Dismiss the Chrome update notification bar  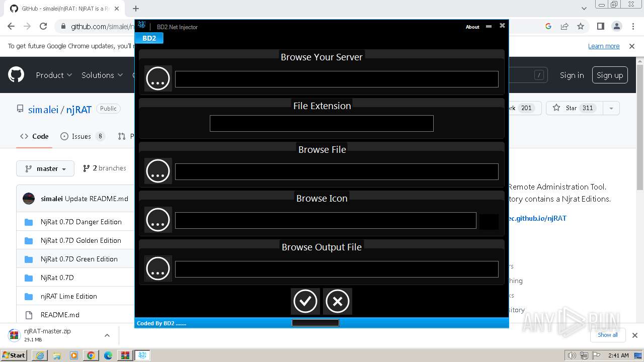pyautogui.click(x=632, y=46)
